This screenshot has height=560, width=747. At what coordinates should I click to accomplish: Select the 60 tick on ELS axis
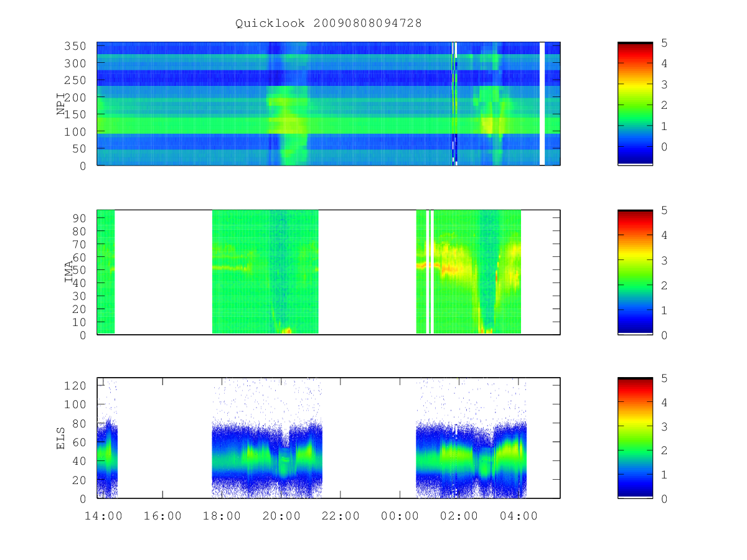[81, 442]
